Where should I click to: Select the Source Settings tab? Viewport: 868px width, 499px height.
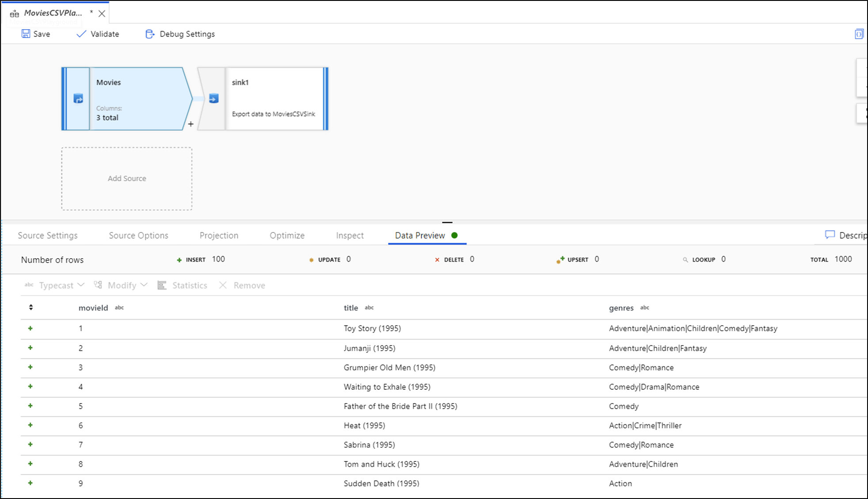[48, 236]
